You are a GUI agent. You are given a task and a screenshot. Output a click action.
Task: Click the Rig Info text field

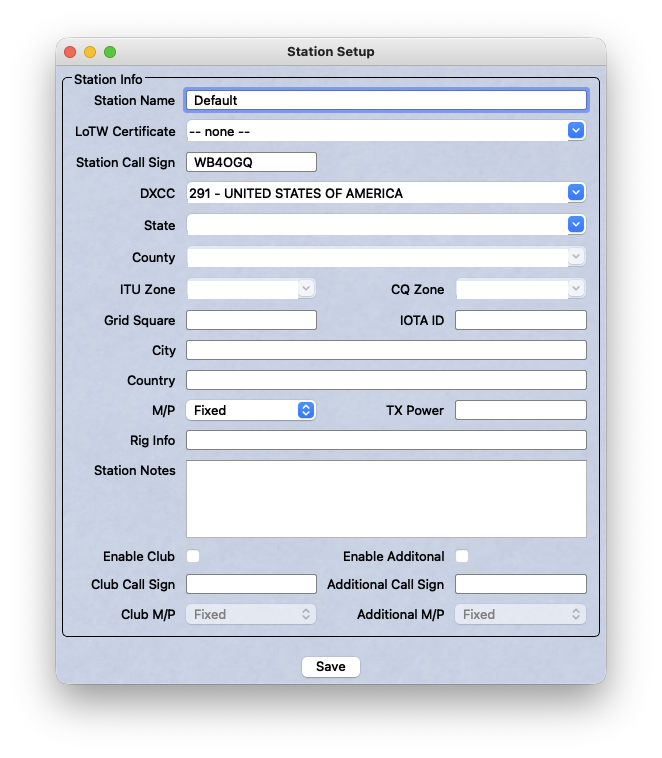pos(386,440)
